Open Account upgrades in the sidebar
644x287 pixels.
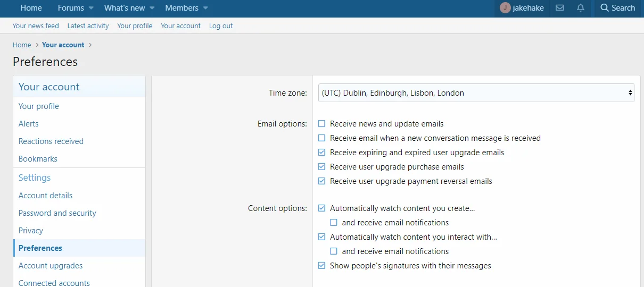point(79,266)
